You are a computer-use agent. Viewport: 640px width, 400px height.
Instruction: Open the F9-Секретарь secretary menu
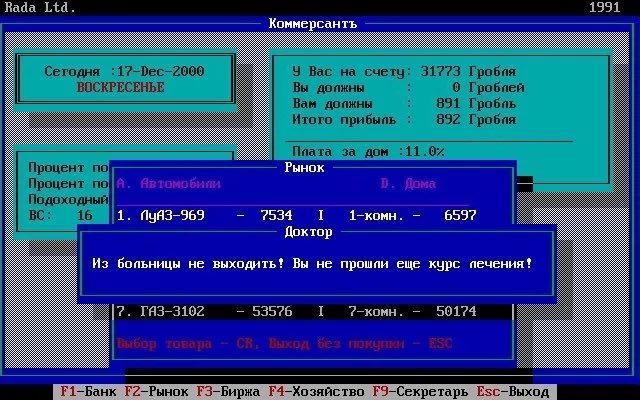(420, 392)
